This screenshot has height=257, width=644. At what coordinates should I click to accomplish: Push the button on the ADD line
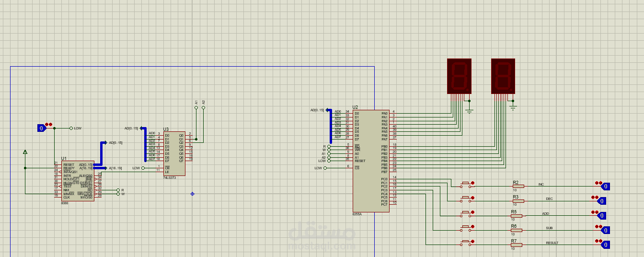[465, 214]
